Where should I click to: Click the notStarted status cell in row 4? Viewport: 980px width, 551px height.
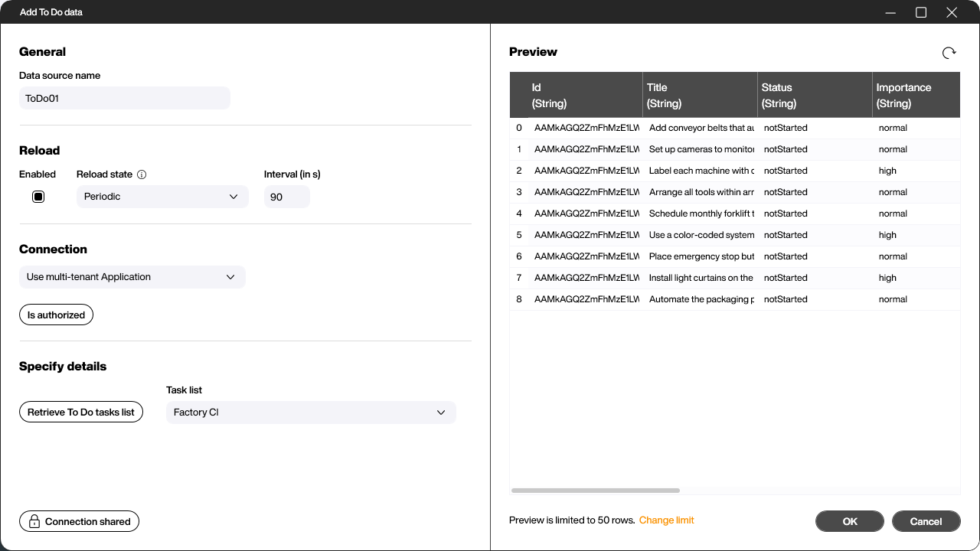pyautogui.click(x=815, y=214)
